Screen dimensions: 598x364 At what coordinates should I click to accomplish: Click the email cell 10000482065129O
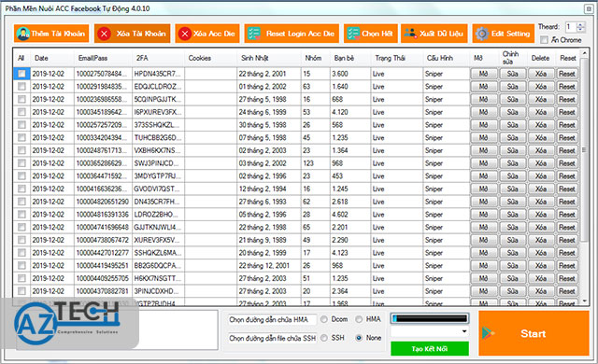(103, 202)
